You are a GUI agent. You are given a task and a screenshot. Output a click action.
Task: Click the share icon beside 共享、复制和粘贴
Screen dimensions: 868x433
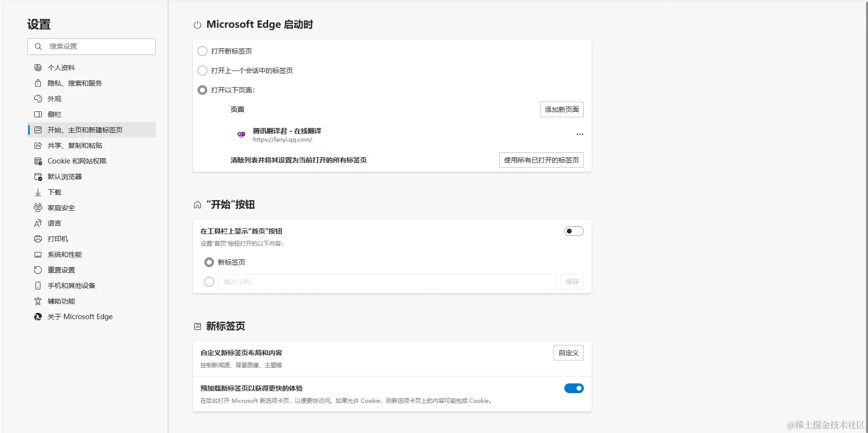pyautogui.click(x=38, y=145)
